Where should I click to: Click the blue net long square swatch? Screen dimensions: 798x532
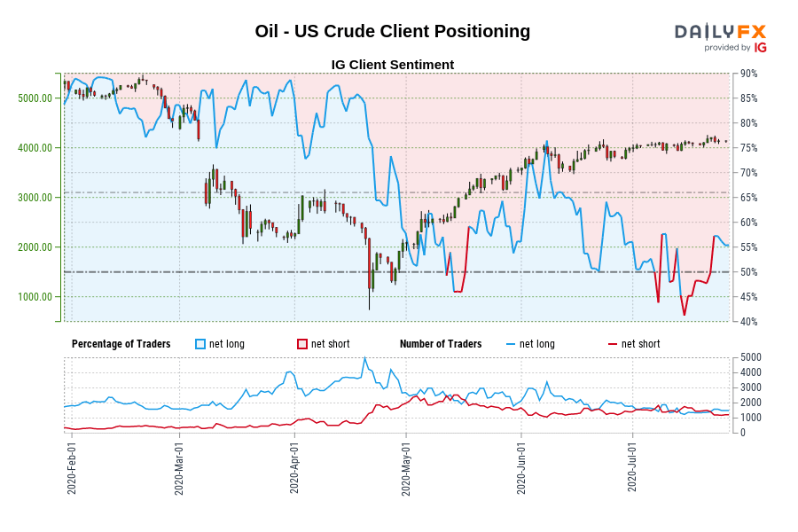click(x=200, y=344)
